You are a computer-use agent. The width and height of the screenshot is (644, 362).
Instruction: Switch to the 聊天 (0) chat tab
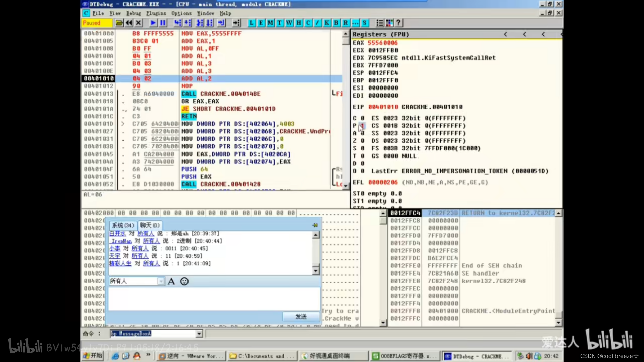(150, 225)
